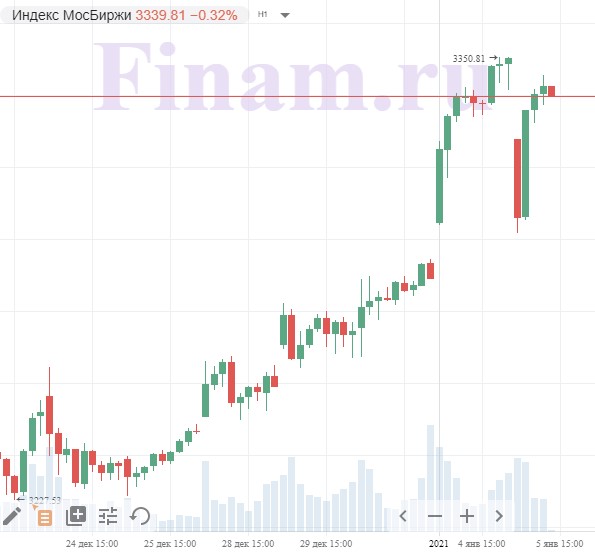Viewport: 595px width, 559px height.
Task: Reset chart with circular arrow
Action: (140, 516)
